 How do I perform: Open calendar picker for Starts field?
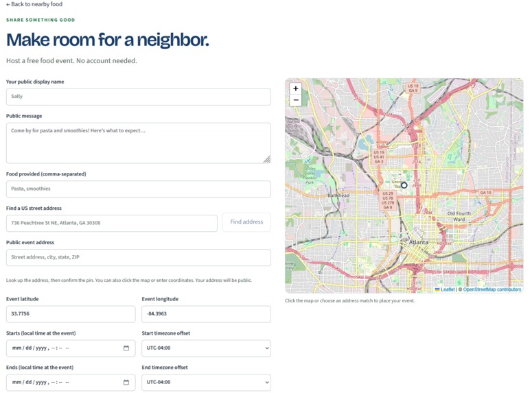pos(126,348)
